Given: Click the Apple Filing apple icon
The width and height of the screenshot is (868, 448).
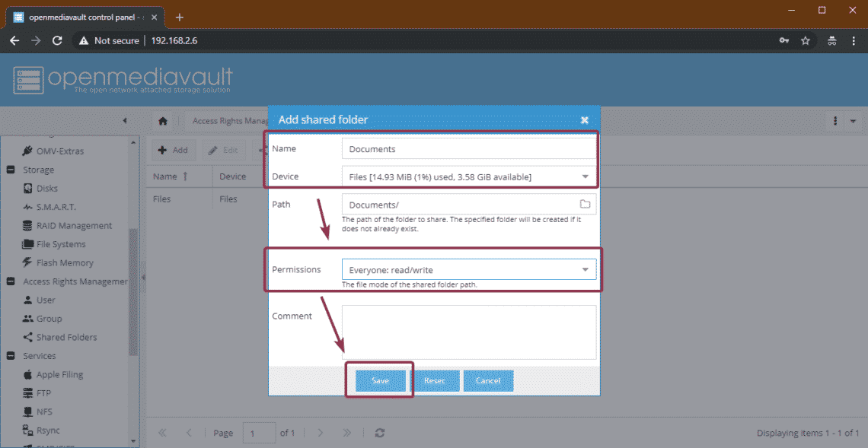Looking at the screenshot, I should click(27, 374).
